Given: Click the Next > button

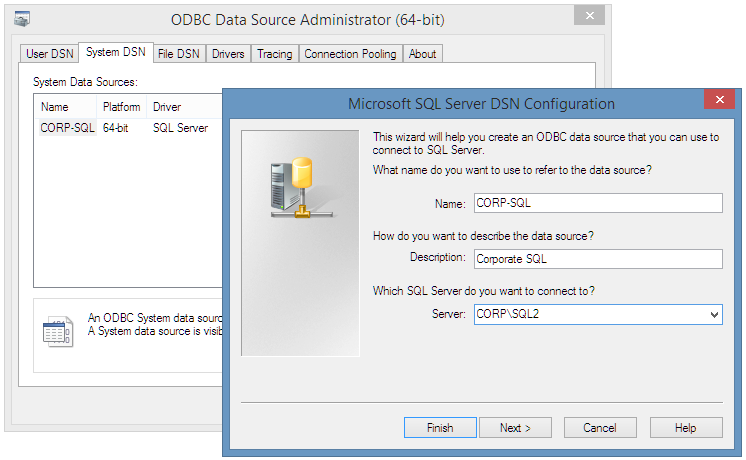Looking at the screenshot, I should click(x=515, y=427).
